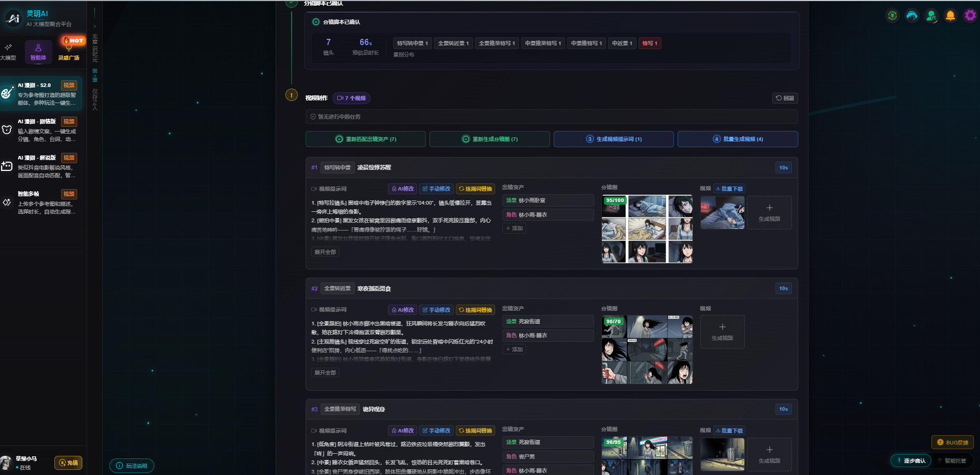Open the settings gear in top-right corner
980x475 pixels.
(970, 15)
